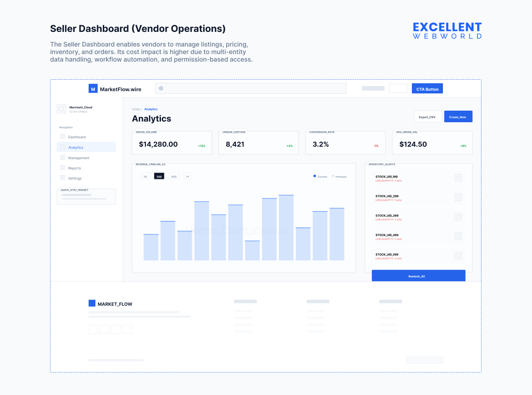Screen dimensions: 532x395
Task: Click the EXCELLENT WEBWORLD logo
Action: pyautogui.click(x=447, y=31)
